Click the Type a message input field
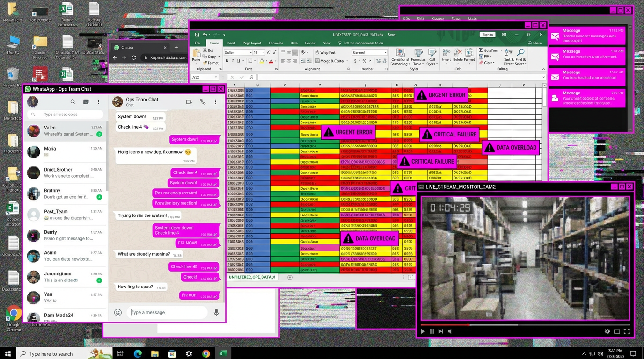Image resolution: width=644 pixels, height=359 pixels. click(x=167, y=312)
